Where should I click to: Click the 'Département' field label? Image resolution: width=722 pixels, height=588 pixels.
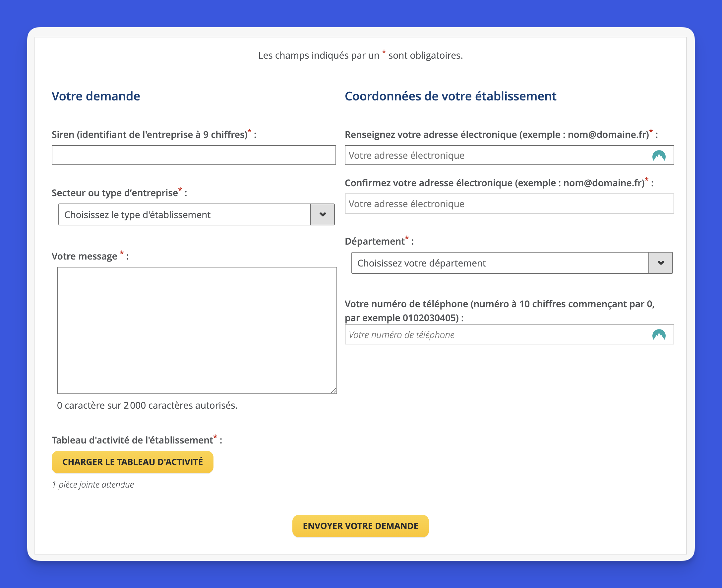tap(374, 242)
